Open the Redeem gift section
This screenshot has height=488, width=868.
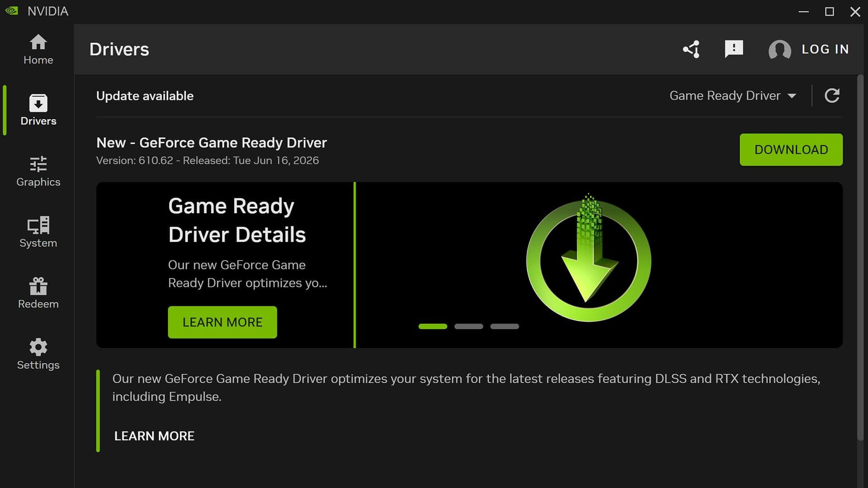[x=38, y=293]
